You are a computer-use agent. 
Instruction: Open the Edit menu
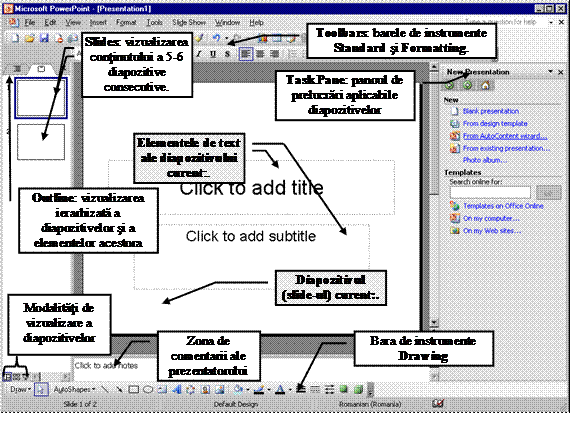[x=50, y=23]
